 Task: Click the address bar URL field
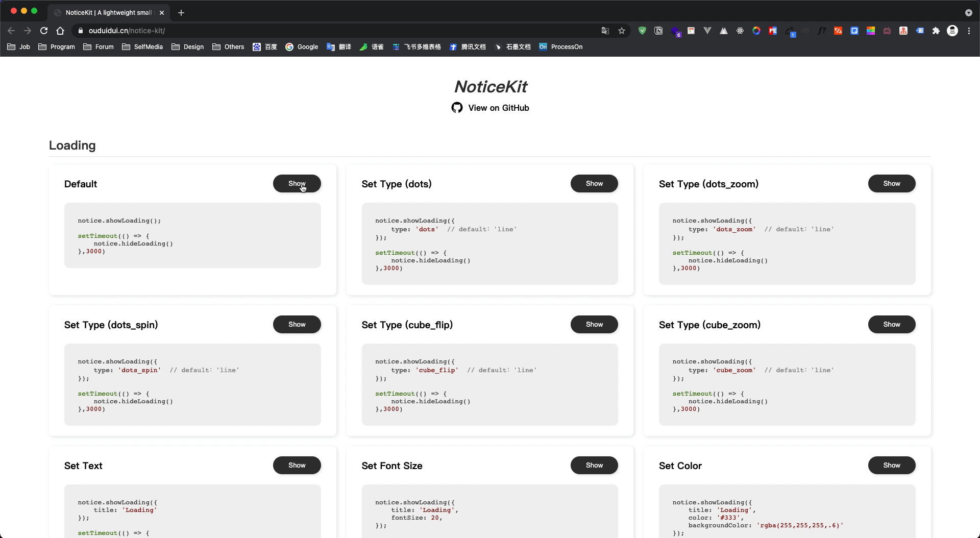(204, 31)
